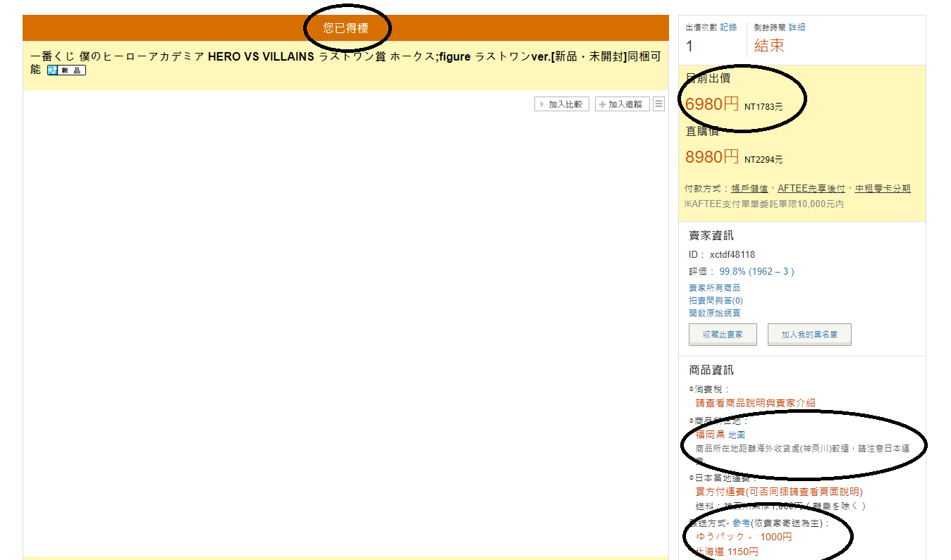Open AFTEE先享後付 payment link

pos(811,189)
